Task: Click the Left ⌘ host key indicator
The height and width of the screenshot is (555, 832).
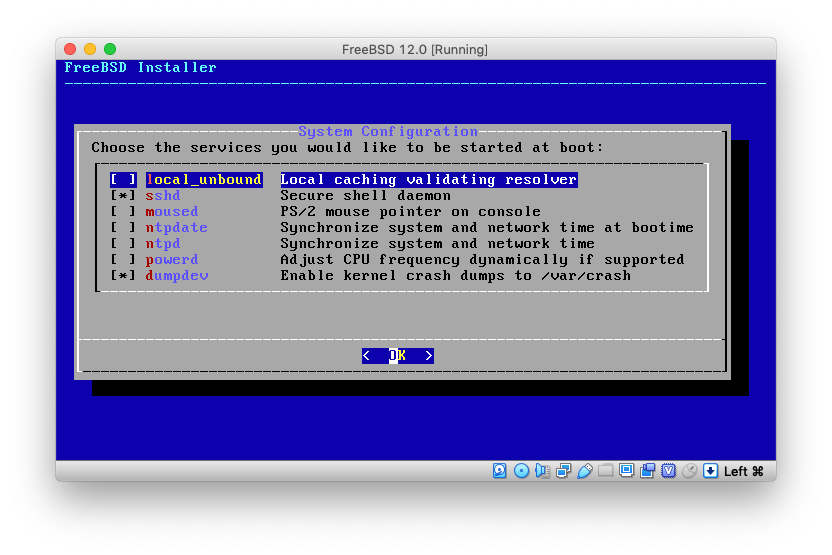Action: pyautogui.click(x=744, y=471)
